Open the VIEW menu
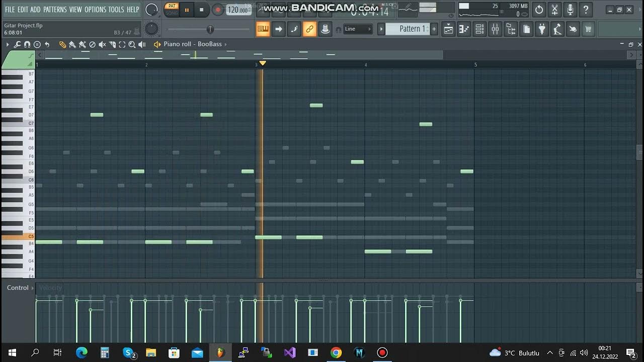 [75, 10]
